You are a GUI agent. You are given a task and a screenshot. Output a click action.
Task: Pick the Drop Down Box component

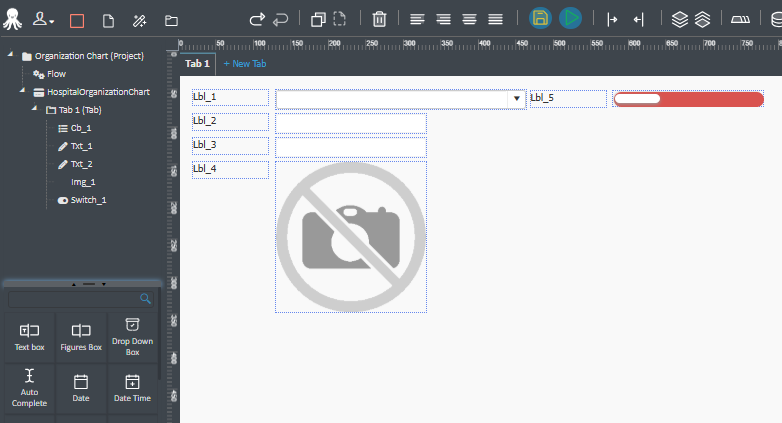click(132, 338)
